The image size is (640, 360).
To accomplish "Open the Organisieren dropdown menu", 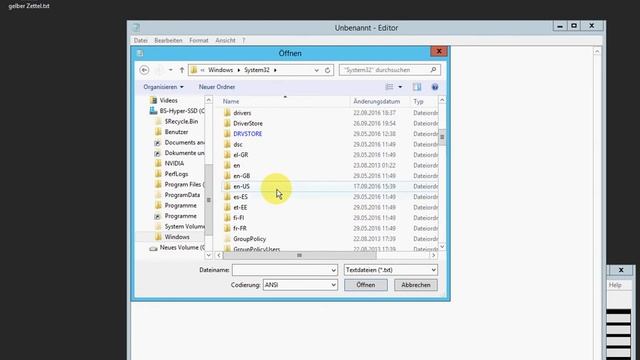I will tap(163, 87).
